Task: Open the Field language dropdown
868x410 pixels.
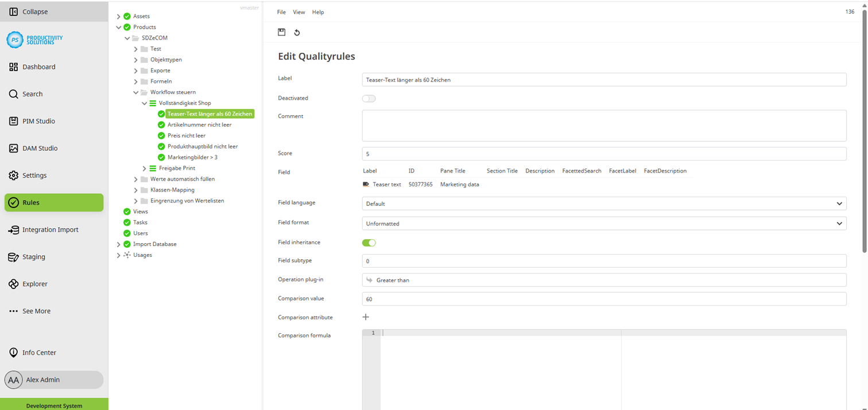Action: [604, 204]
